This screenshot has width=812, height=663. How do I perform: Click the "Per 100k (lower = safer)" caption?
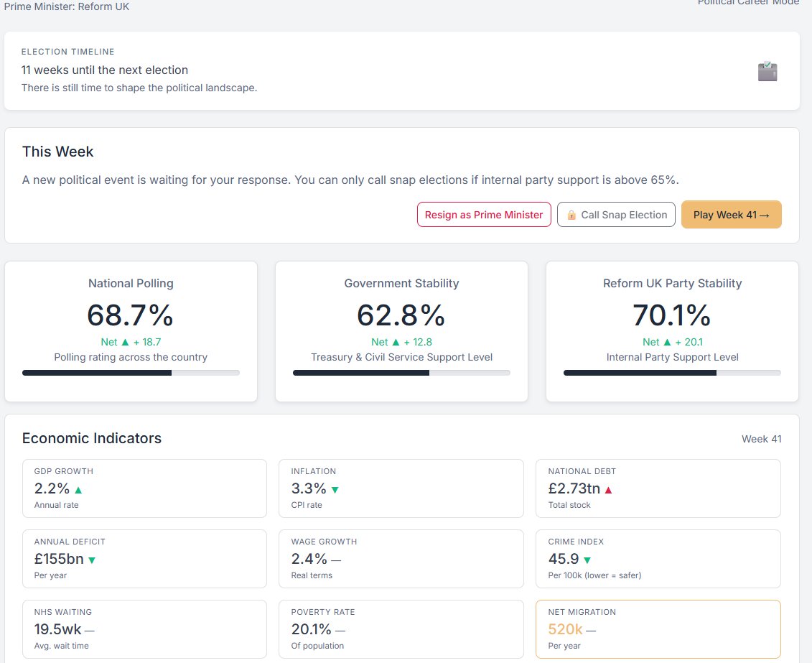pos(594,575)
